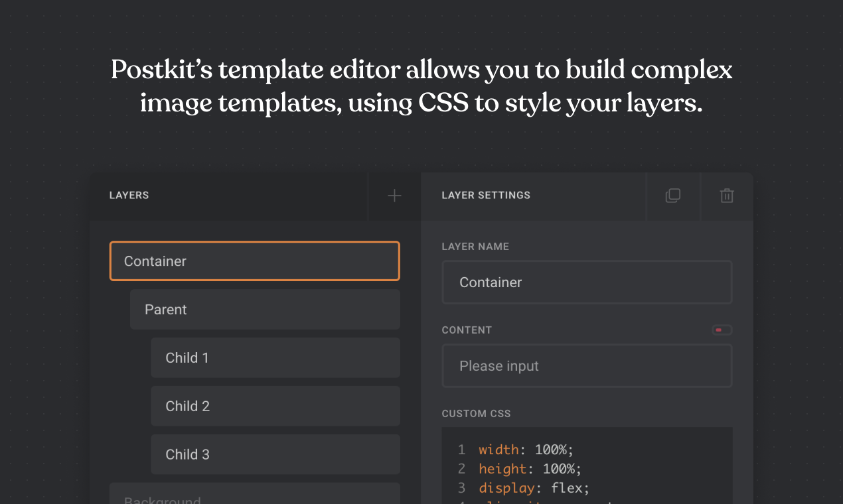The width and height of the screenshot is (843, 504).
Task: Add a new layer with plus icon
Action: click(x=394, y=196)
